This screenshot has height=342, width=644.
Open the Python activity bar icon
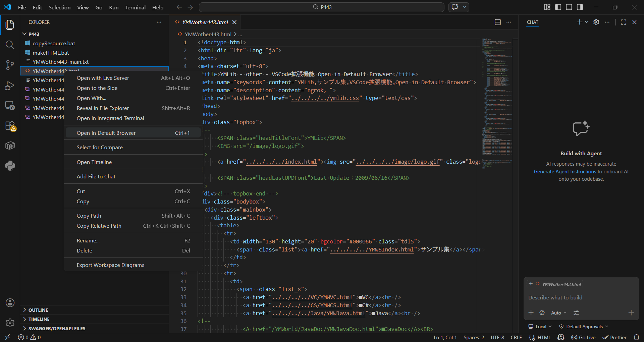(10, 166)
